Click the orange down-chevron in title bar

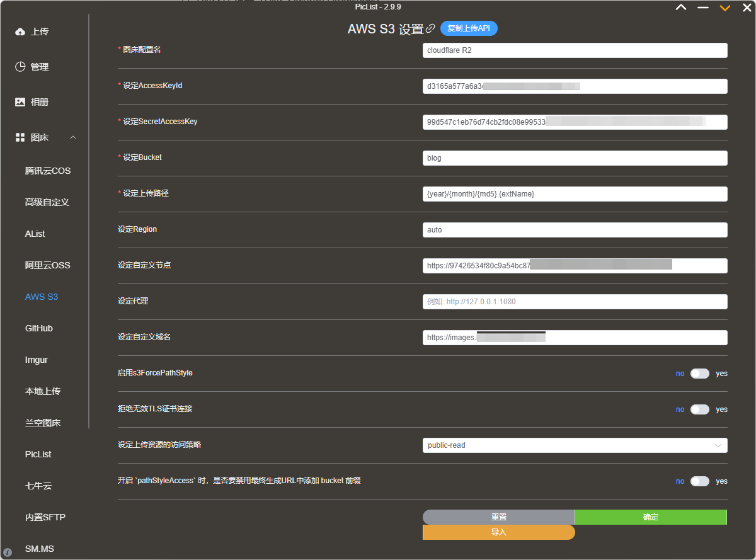[725, 8]
